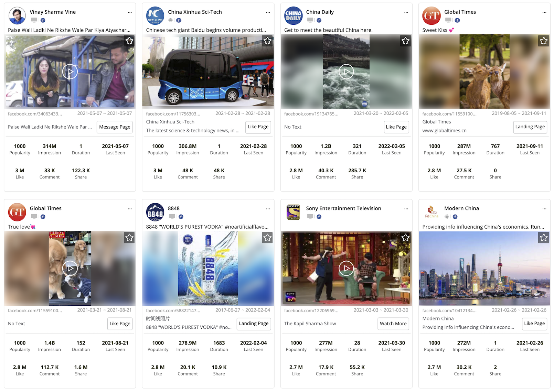
Task: Open the Shanghai skyline ad image
Action: click(484, 268)
